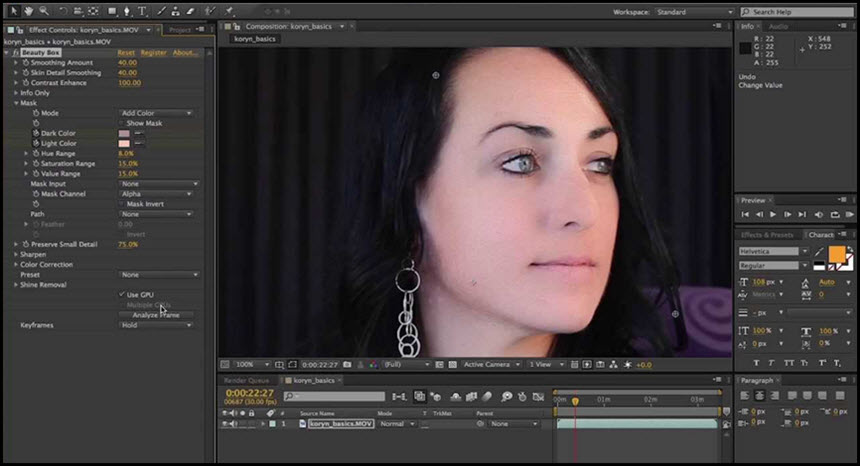Click the timeline search input field
The image size is (860, 466).
[335, 396]
